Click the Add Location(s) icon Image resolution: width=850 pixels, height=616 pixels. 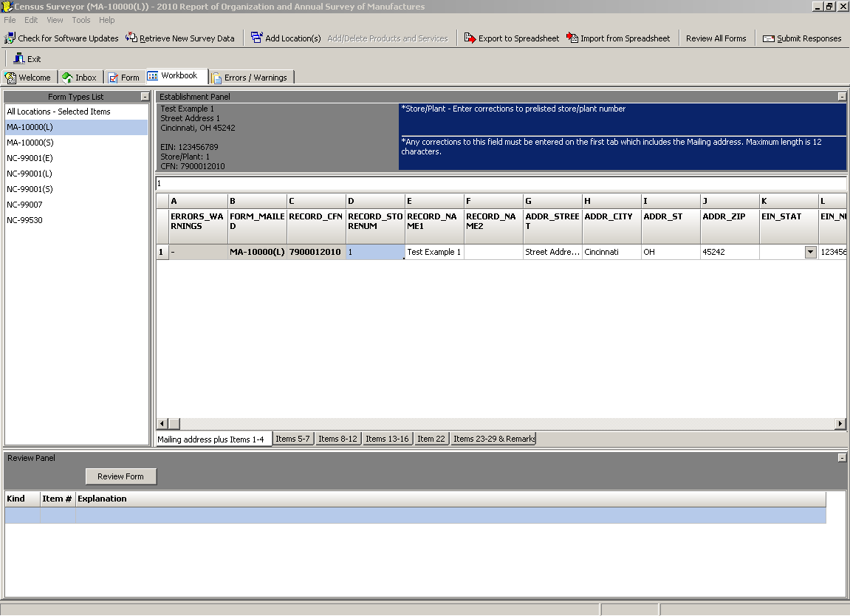pos(256,38)
